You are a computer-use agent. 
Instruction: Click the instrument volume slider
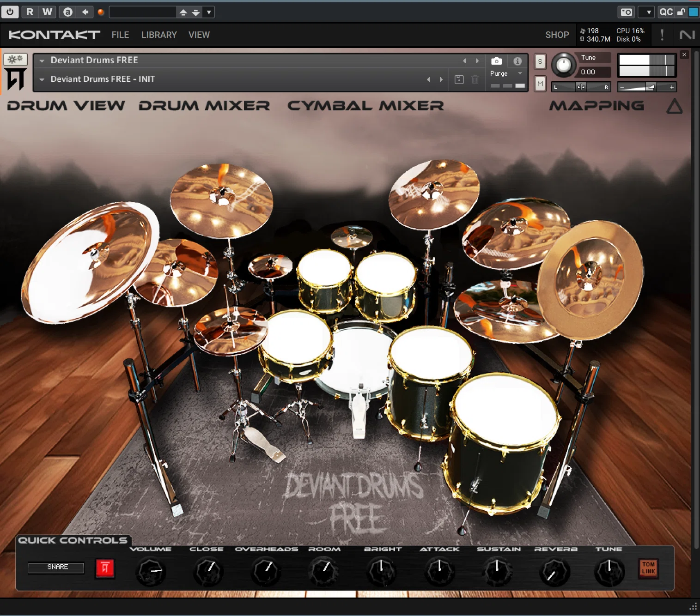(x=646, y=87)
